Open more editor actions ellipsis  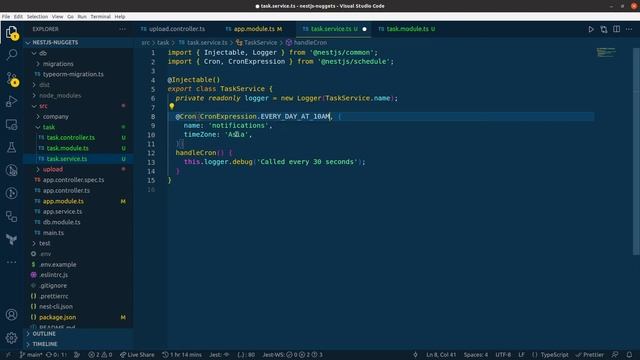pyautogui.click(x=629, y=29)
